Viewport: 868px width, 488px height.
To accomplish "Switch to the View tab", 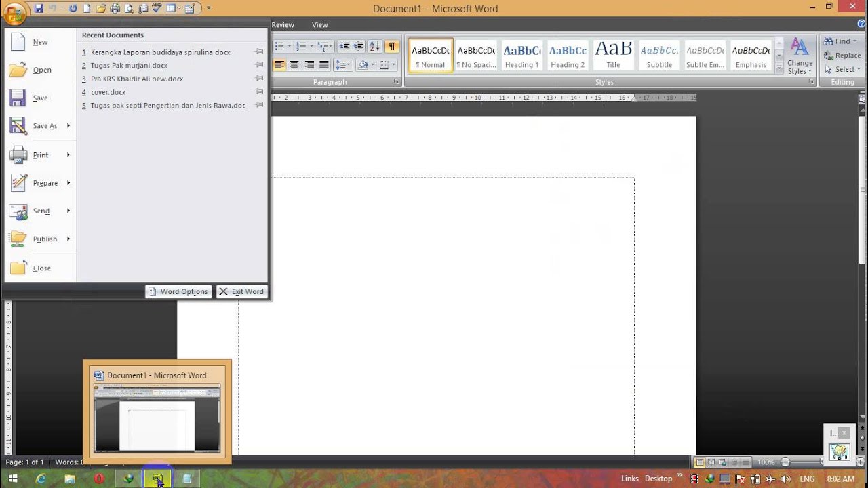I will point(320,25).
